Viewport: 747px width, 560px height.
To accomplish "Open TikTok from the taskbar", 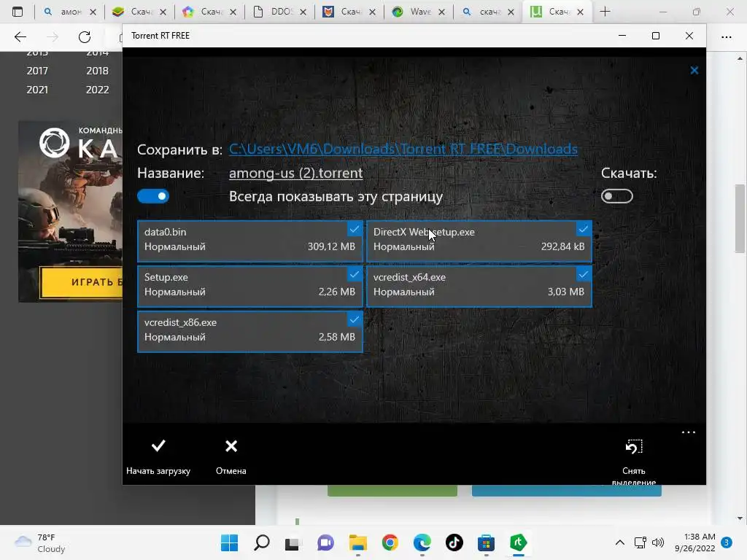I will 454,542.
